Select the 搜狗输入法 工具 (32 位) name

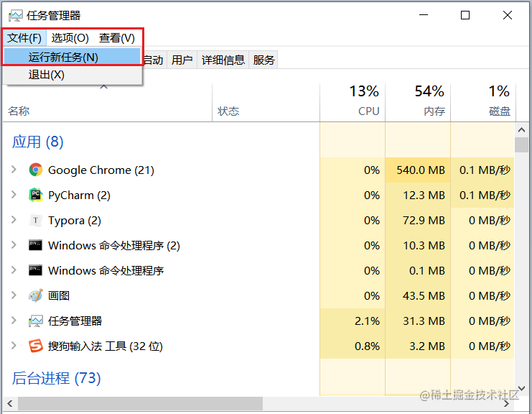pos(106,346)
